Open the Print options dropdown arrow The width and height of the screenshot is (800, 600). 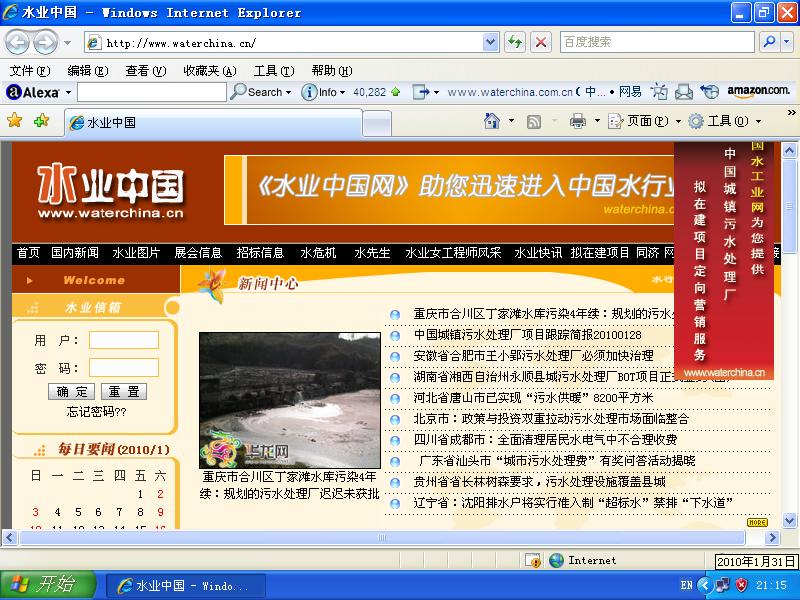coord(597,121)
